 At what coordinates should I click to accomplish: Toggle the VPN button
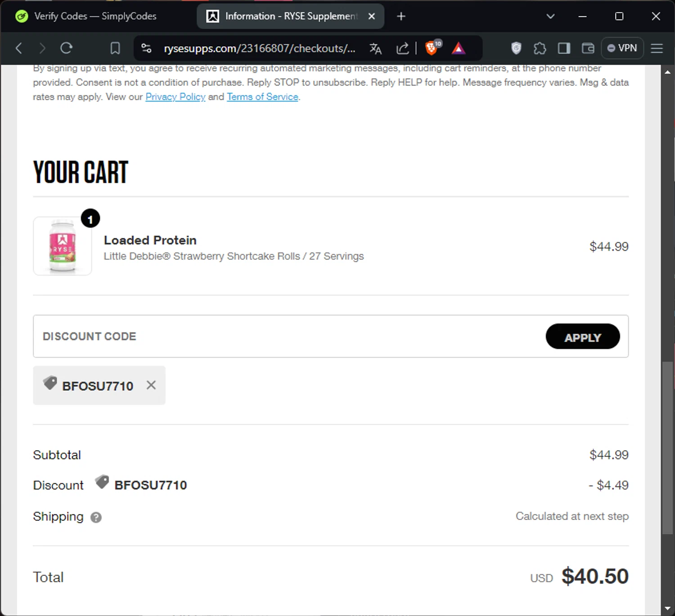pos(622,48)
